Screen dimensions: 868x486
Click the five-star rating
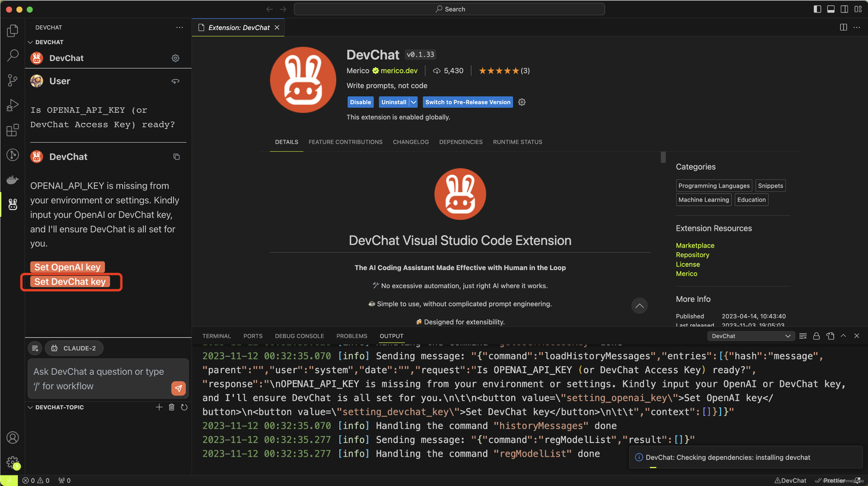click(499, 71)
